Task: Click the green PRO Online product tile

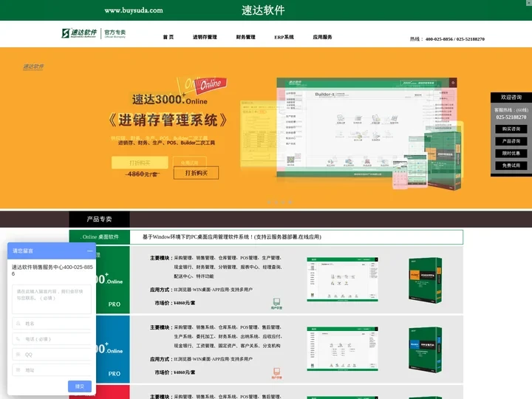Action: pos(112,279)
